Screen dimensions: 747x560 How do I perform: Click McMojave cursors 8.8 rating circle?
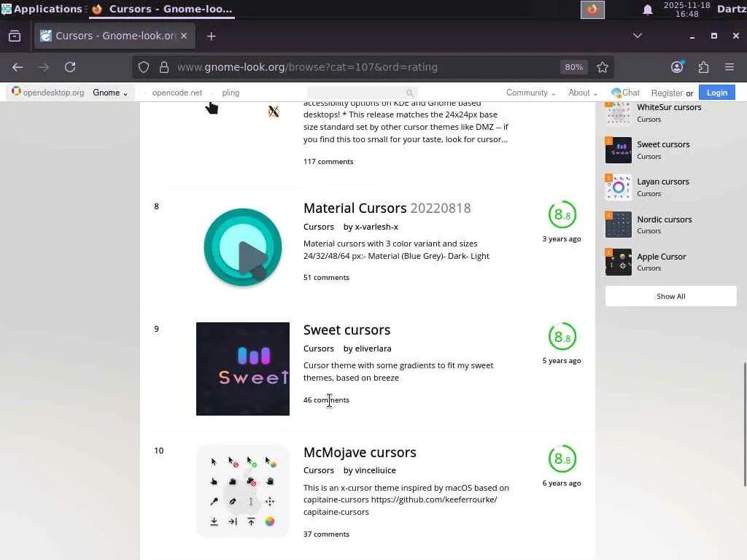(562, 459)
